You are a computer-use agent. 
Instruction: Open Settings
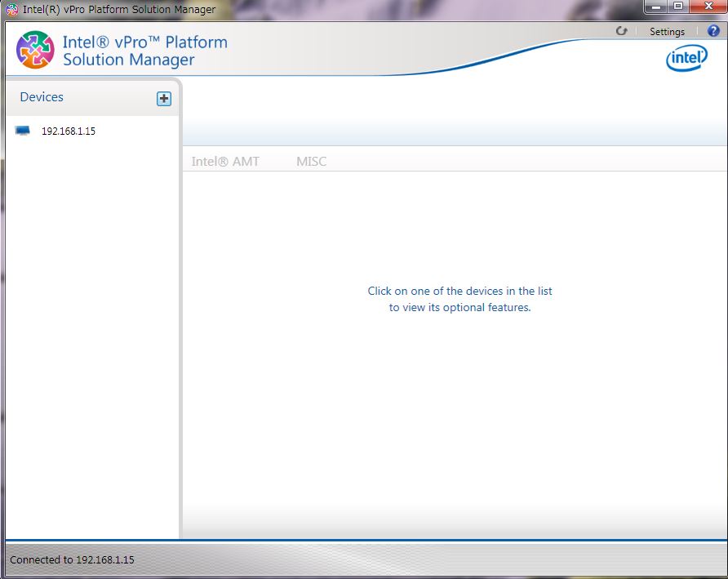coord(667,32)
